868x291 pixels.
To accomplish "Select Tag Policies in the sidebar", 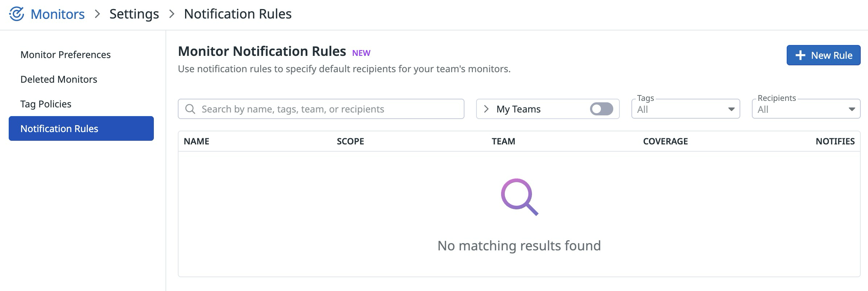I will [46, 104].
